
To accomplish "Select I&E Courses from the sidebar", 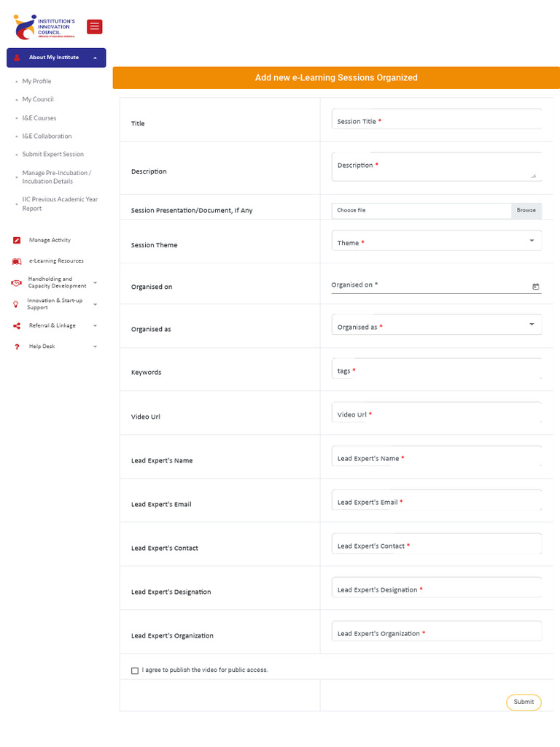I will 39,117.
